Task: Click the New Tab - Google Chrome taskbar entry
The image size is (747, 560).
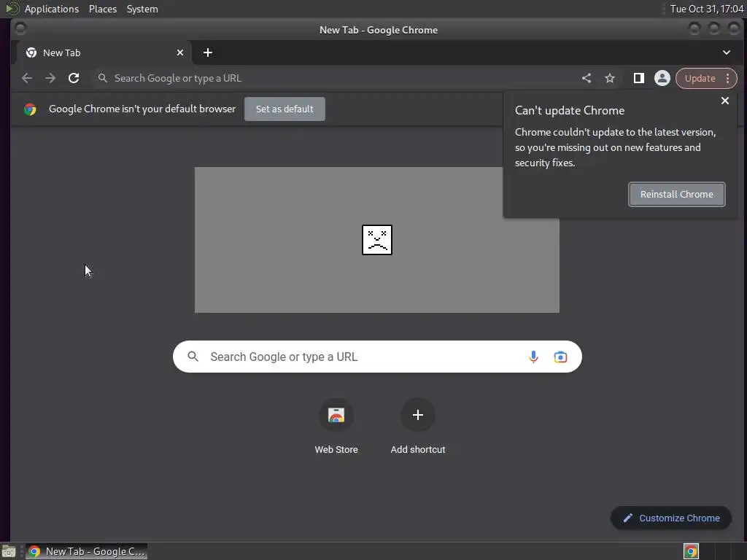Action: point(86,551)
